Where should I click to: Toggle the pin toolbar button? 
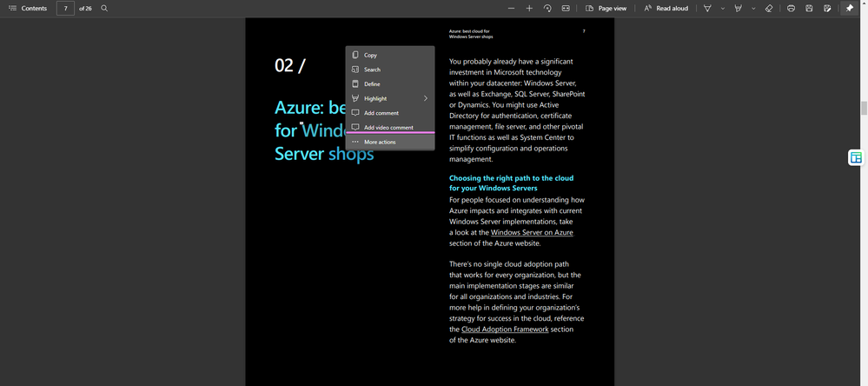click(849, 9)
